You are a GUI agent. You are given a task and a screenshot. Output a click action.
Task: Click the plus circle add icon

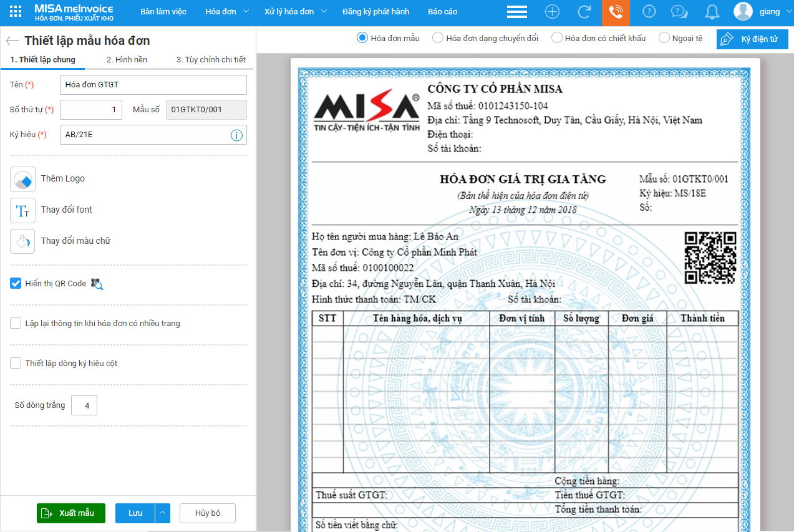(552, 12)
